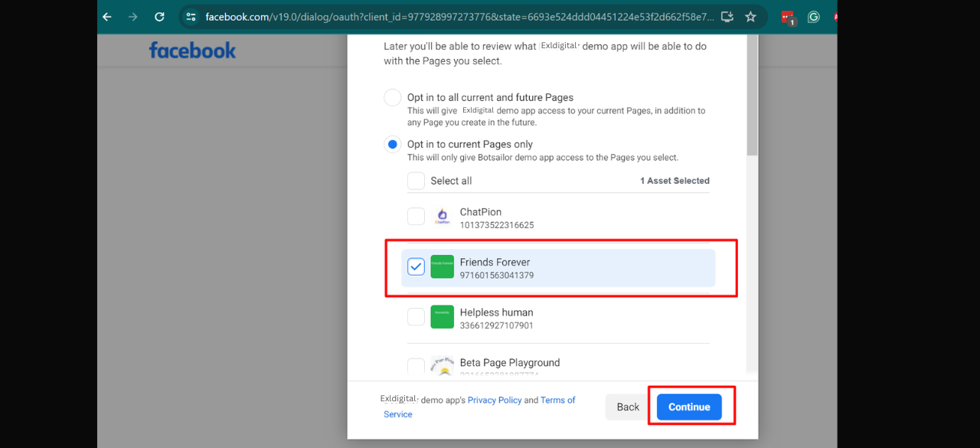Select Opt in to all current and future Pages

[392, 97]
